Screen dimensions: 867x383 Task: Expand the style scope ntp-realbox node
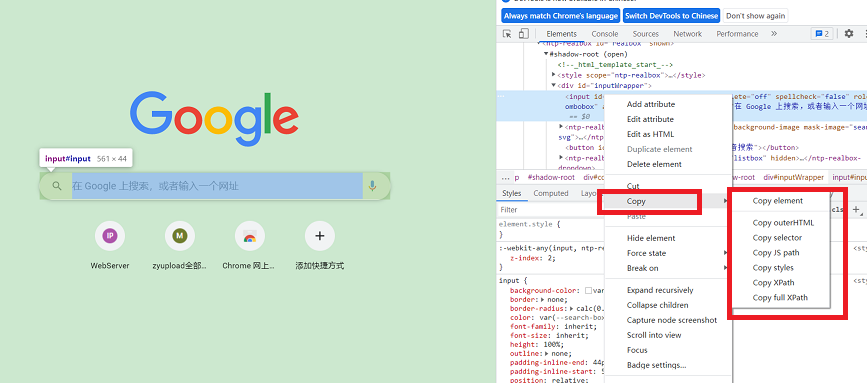(x=553, y=75)
